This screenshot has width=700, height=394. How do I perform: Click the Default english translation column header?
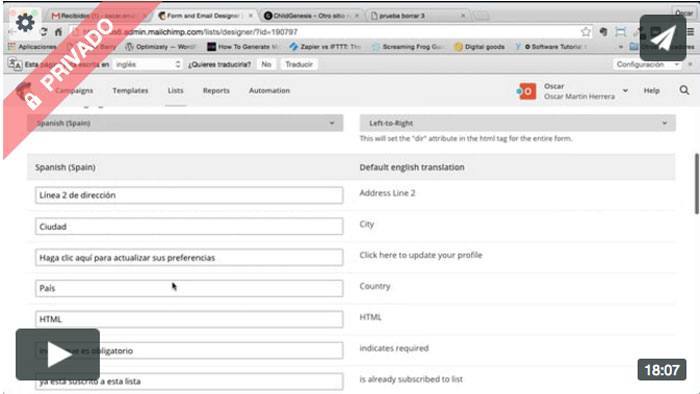coord(412,167)
